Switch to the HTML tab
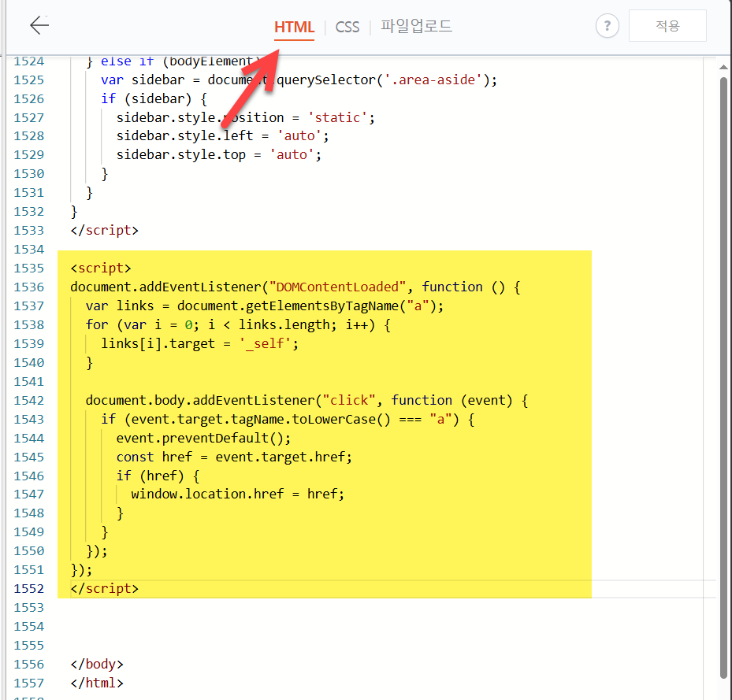Viewport: 732px width, 700px height. pos(294,27)
